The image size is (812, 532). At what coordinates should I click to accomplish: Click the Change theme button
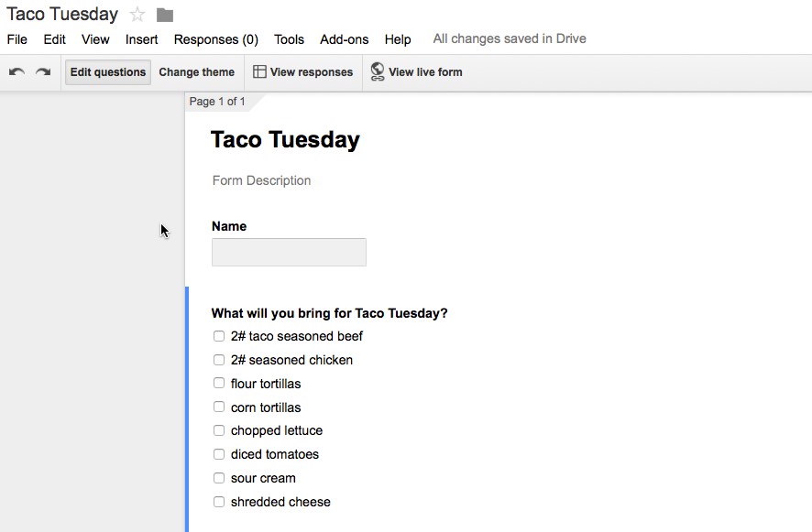pos(197,72)
